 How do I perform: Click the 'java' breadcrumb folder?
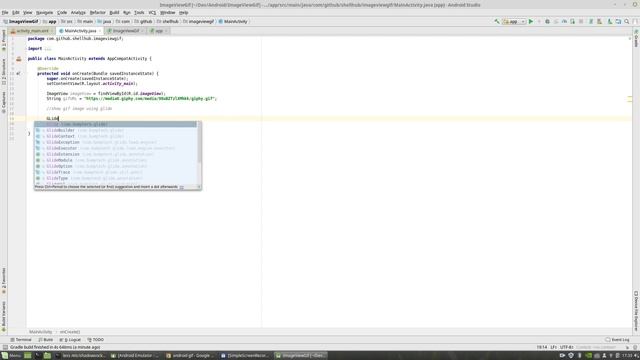coord(104,21)
